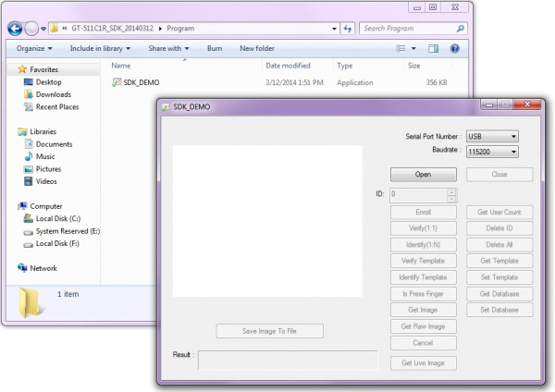Click the preview pane toggle icon
Screen dimensions: 555x392
(435, 48)
